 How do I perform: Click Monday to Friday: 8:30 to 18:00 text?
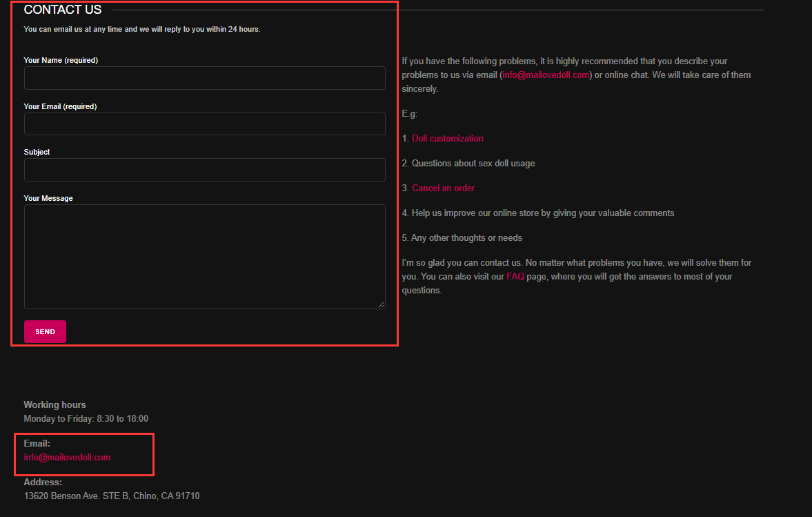(86, 418)
